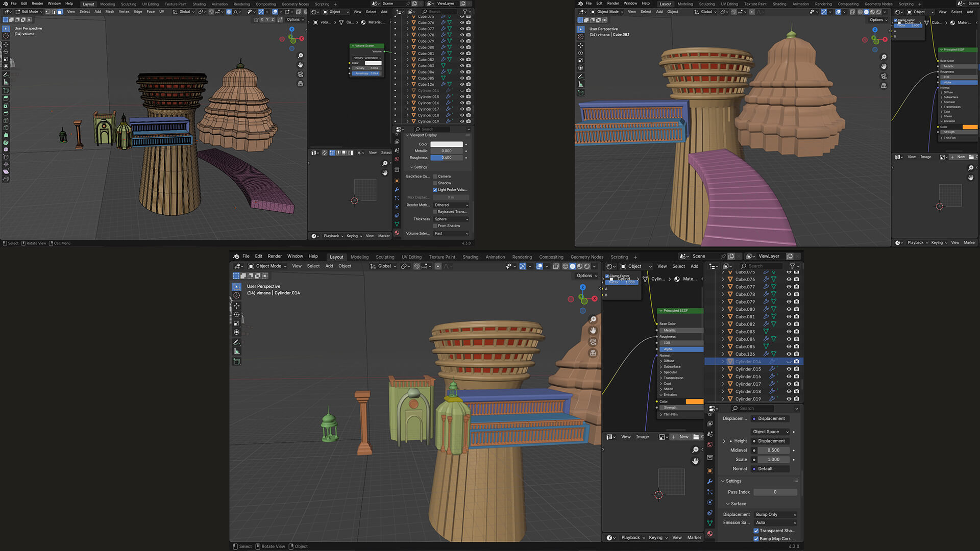
Task: Click Options button in Cylinder.014 viewport
Action: [x=586, y=275]
